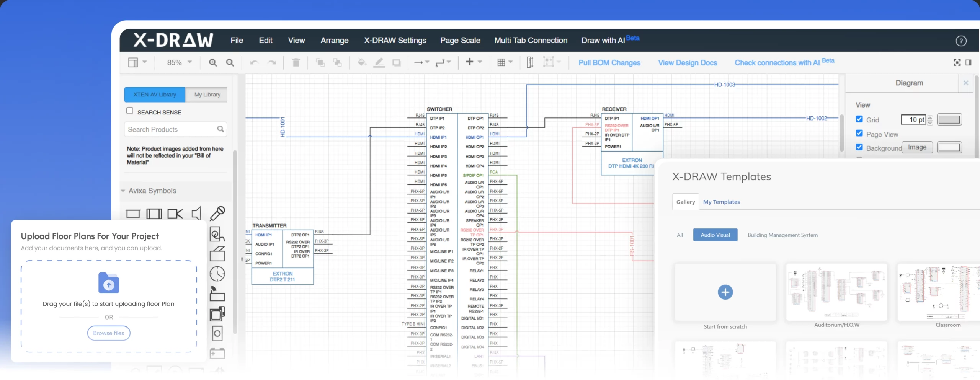Enable the SEARCH SENSE checkbox
The height and width of the screenshot is (380, 980).
(130, 111)
